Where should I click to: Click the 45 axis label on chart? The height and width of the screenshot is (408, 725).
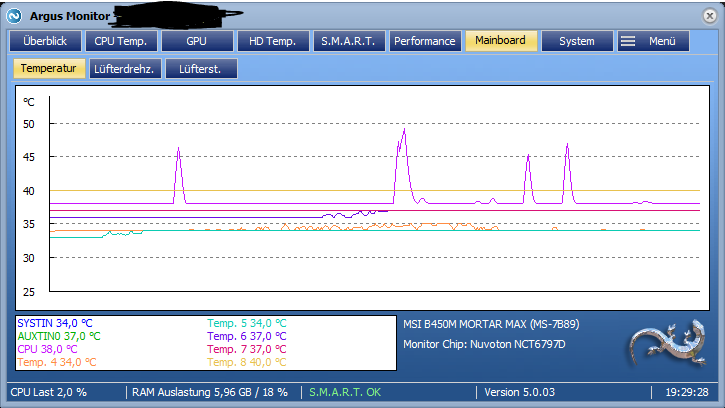tap(29, 157)
